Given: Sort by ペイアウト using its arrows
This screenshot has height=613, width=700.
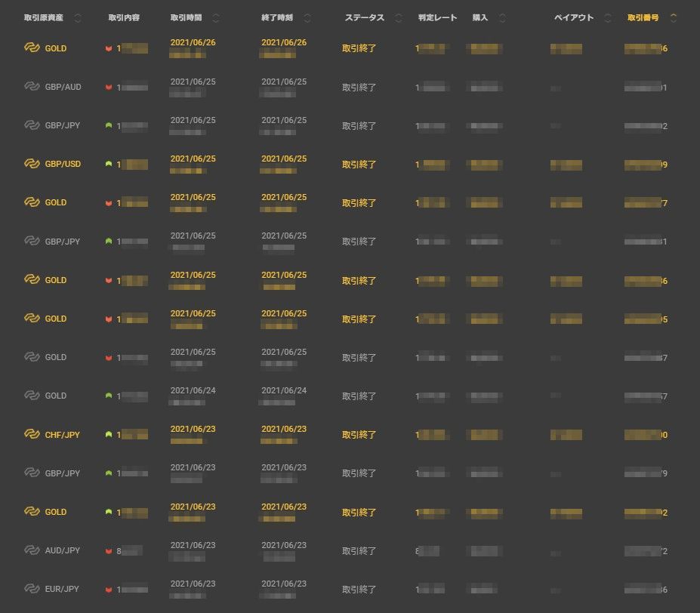Looking at the screenshot, I should tap(609, 18).
